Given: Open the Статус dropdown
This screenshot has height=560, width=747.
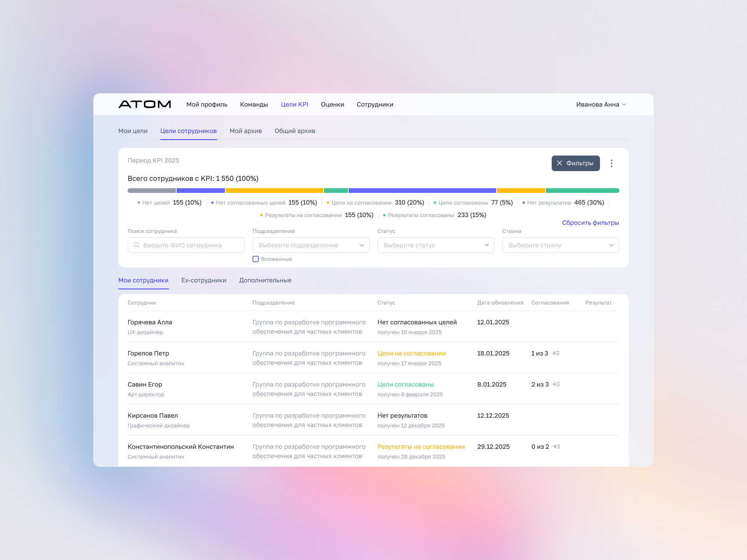Looking at the screenshot, I should pos(435,245).
